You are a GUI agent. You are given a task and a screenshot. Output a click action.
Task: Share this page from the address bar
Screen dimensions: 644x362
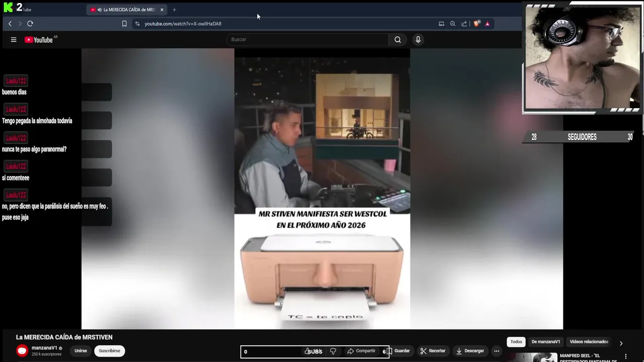[464, 24]
